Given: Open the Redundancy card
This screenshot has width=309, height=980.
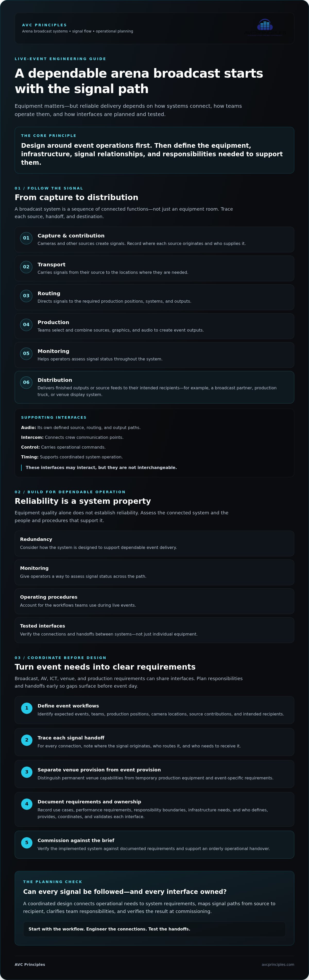Looking at the screenshot, I should [x=154, y=544].
